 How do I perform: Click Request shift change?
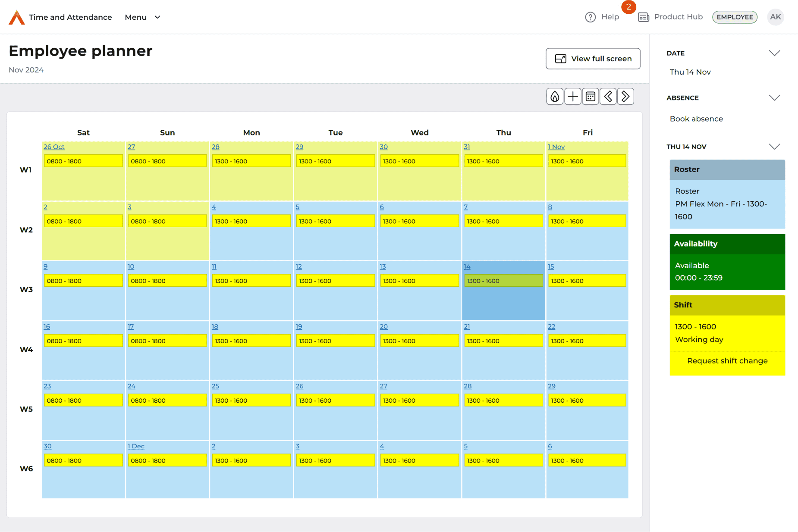coord(727,361)
